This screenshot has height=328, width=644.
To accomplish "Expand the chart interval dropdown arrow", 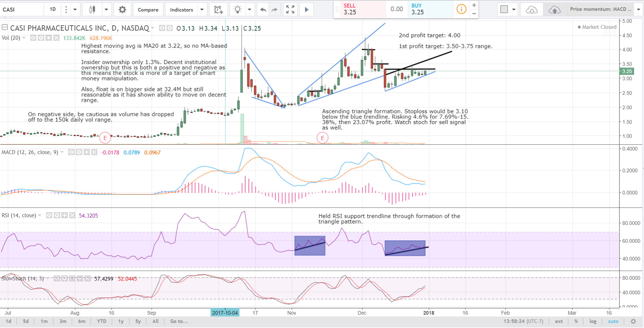I will click(x=75, y=9).
